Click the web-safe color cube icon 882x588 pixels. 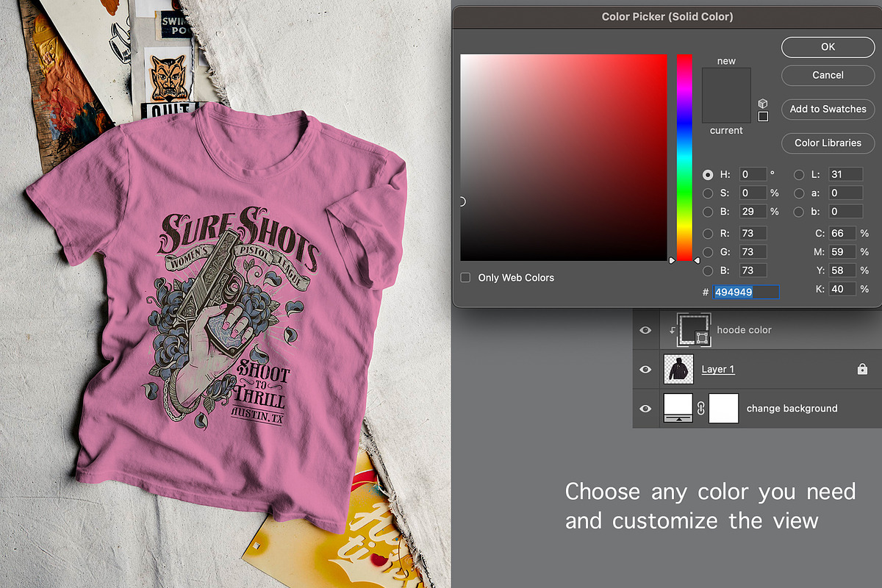click(763, 104)
